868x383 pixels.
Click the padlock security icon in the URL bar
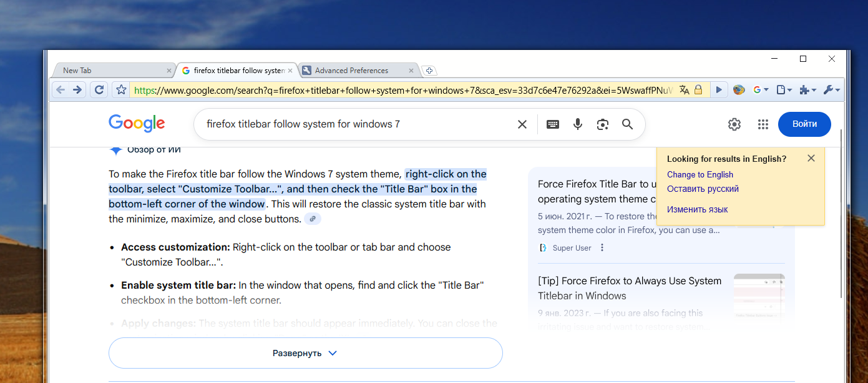pyautogui.click(x=698, y=90)
